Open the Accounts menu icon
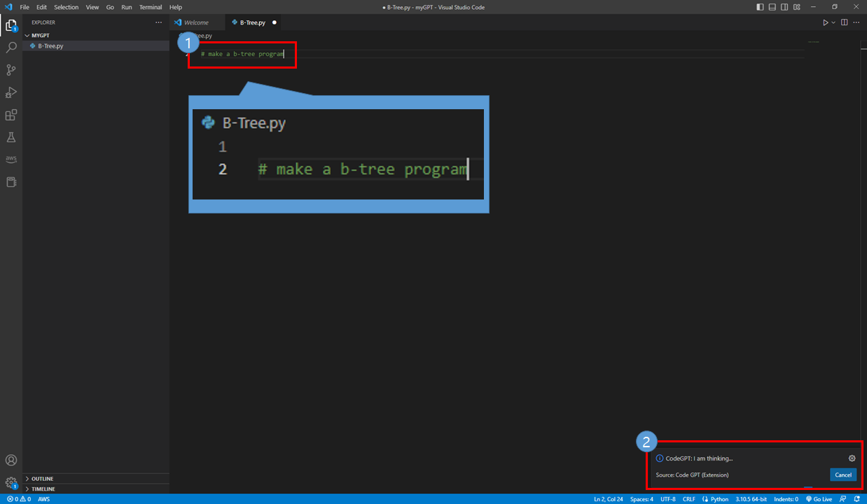The height and width of the screenshot is (504, 867). coord(11,460)
